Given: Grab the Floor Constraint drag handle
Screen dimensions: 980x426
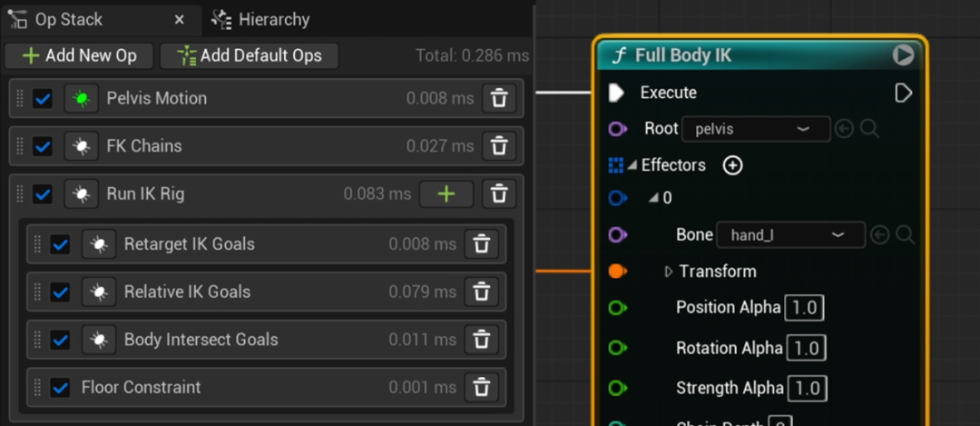Looking at the screenshot, I should 37,387.
